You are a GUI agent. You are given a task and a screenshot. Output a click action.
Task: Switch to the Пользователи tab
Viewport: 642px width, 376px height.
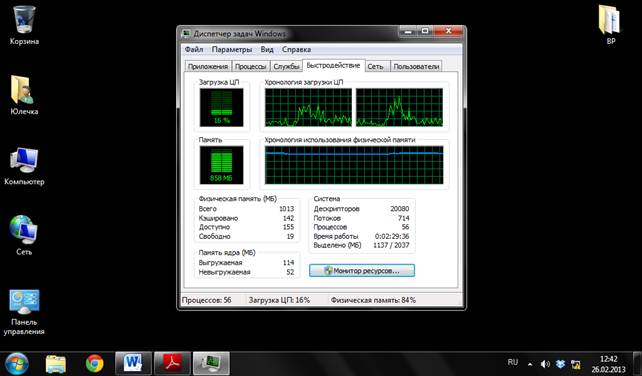coord(416,66)
